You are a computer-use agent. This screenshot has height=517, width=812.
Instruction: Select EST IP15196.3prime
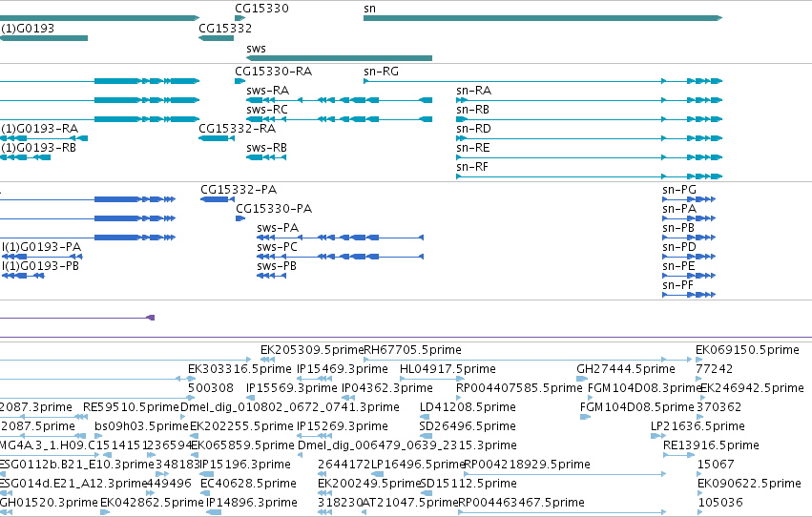245,465
